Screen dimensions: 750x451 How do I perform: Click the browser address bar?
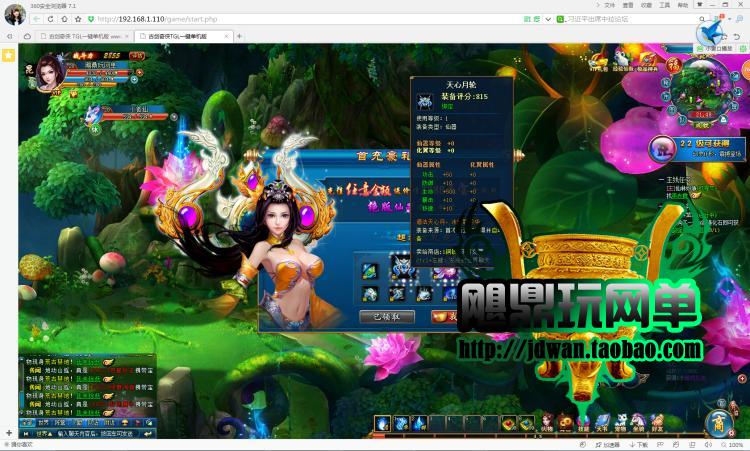(300, 20)
